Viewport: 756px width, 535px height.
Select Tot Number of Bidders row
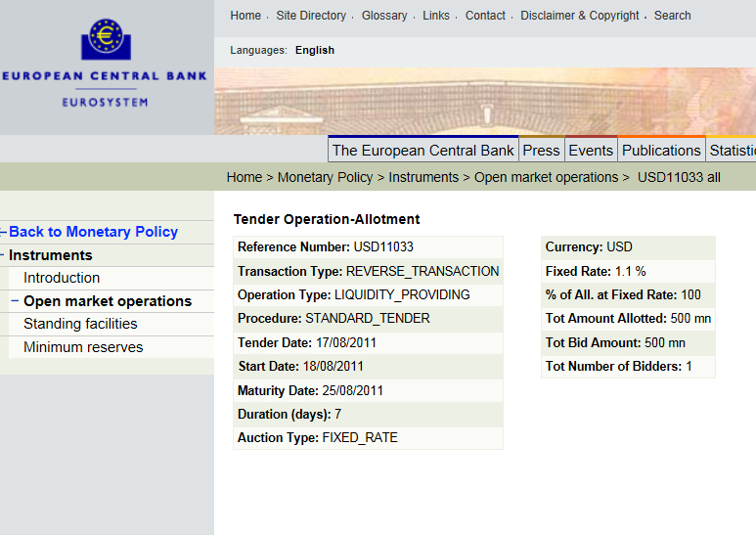[628, 367]
